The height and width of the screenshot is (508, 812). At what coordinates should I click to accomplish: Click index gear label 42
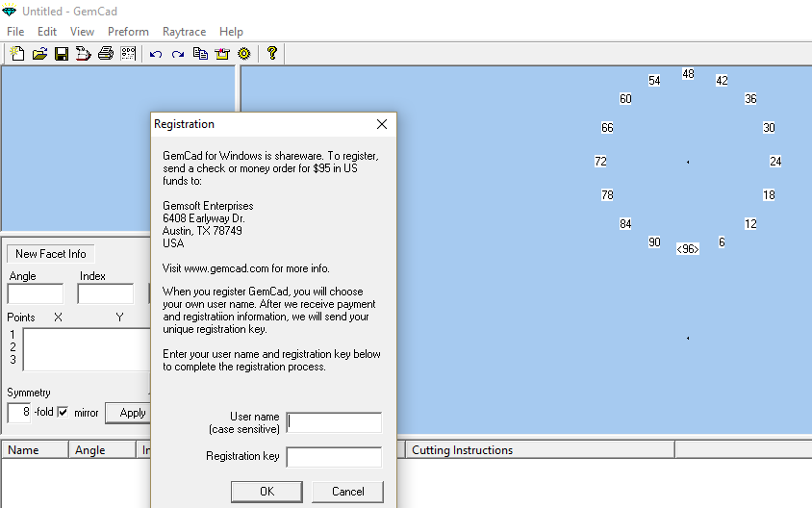coord(722,81)
